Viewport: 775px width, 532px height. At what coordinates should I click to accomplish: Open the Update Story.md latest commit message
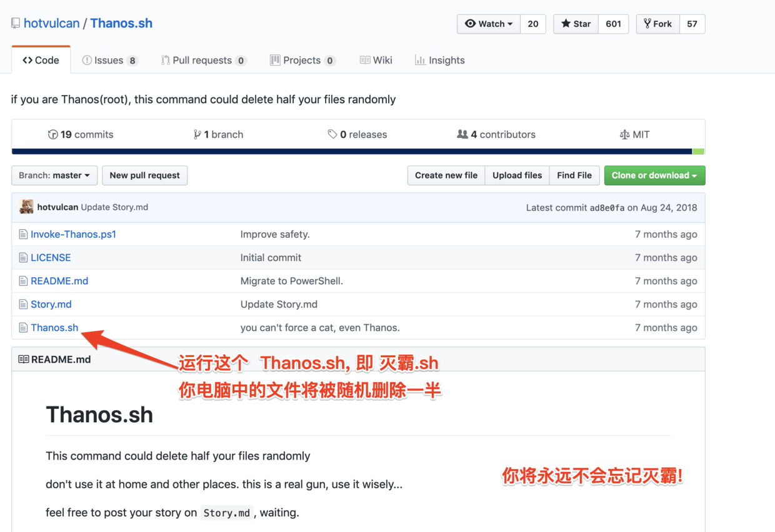pos(114,207)
